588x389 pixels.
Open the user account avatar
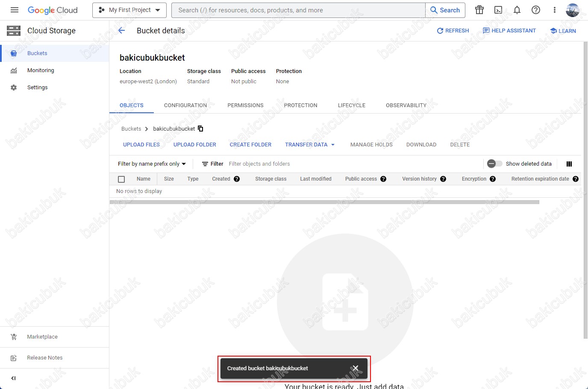573,10
